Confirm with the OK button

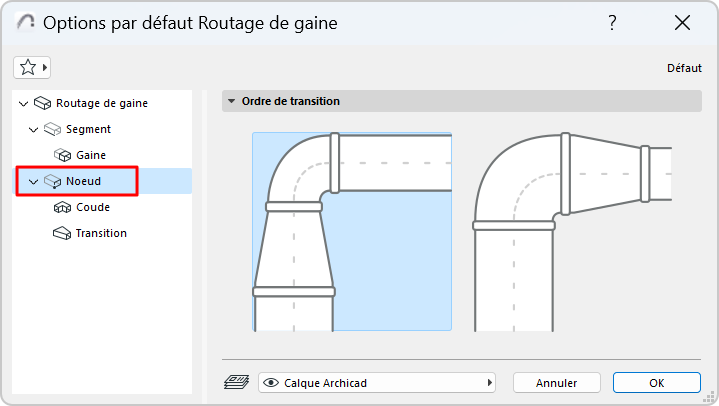pos(656,382)
